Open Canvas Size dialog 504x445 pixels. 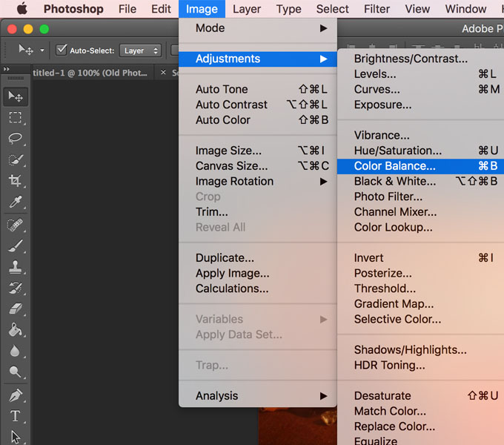pyautogui.click(x=258, y=166)
